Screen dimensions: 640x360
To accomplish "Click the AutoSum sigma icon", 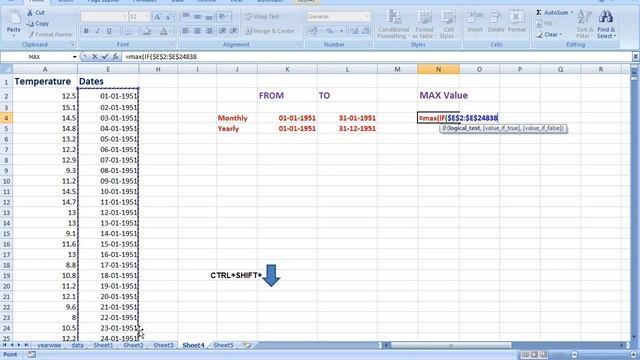I will 539,13.
